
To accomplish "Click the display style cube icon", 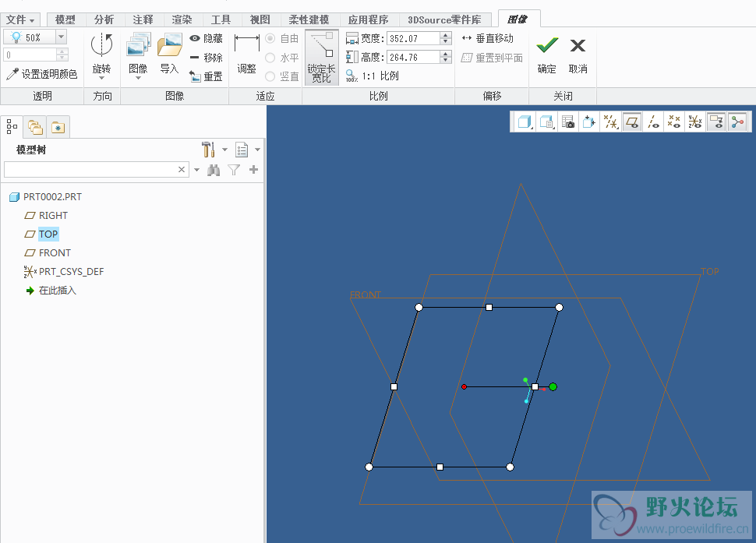I will 524,122.
